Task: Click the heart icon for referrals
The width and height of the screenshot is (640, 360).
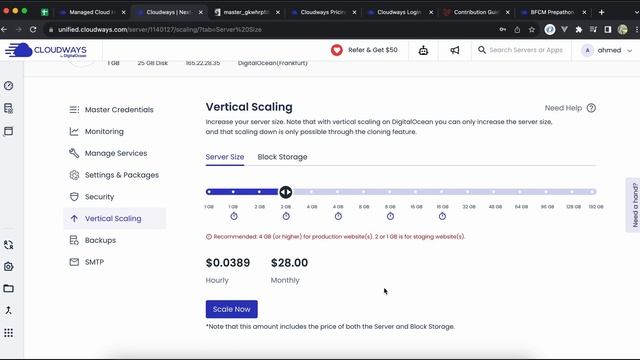Action: (337, 50)
